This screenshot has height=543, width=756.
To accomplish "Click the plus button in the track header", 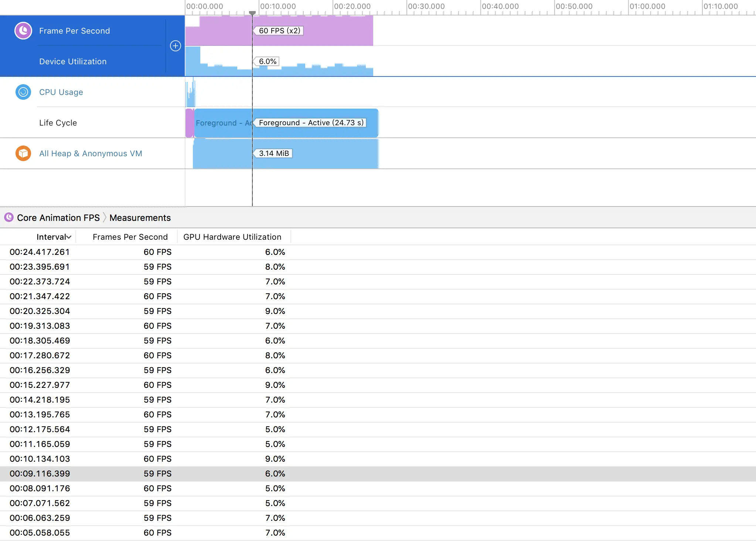I will 175,46.
